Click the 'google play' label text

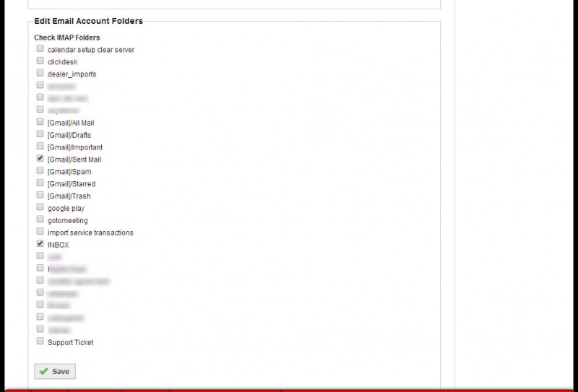(x=66, y=209)
